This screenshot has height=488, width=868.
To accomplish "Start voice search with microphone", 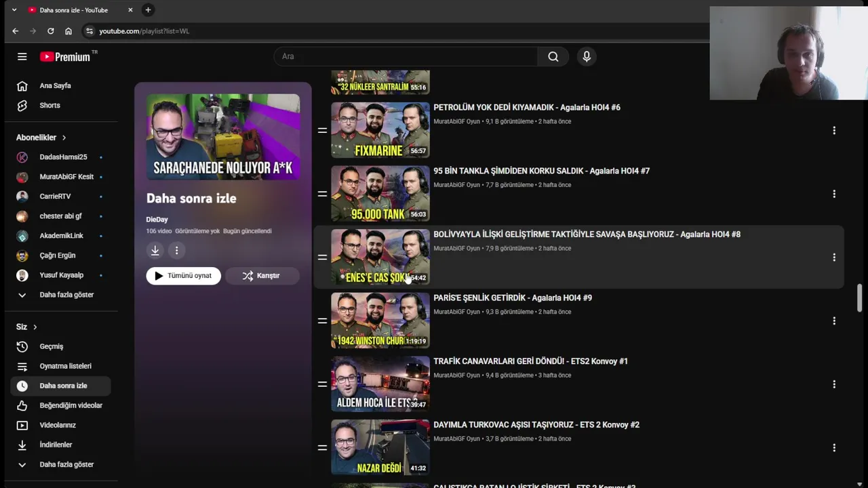I will click(587, 56).
